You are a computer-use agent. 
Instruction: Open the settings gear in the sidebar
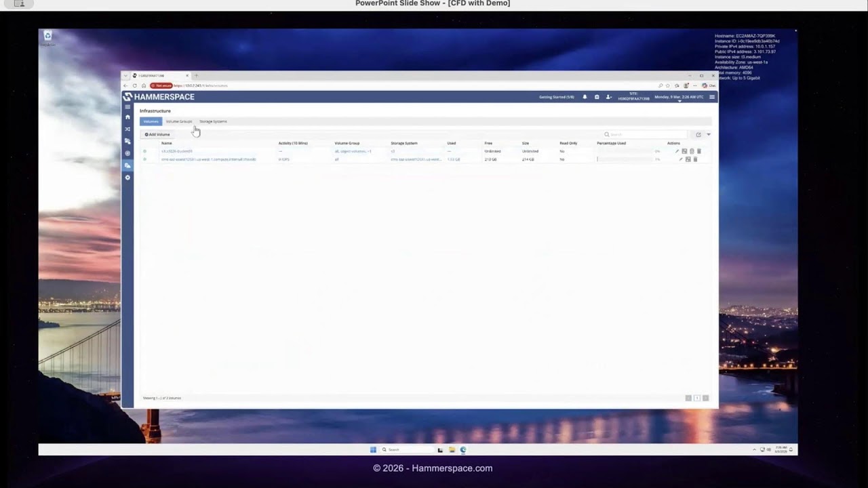tap(127, 178)
